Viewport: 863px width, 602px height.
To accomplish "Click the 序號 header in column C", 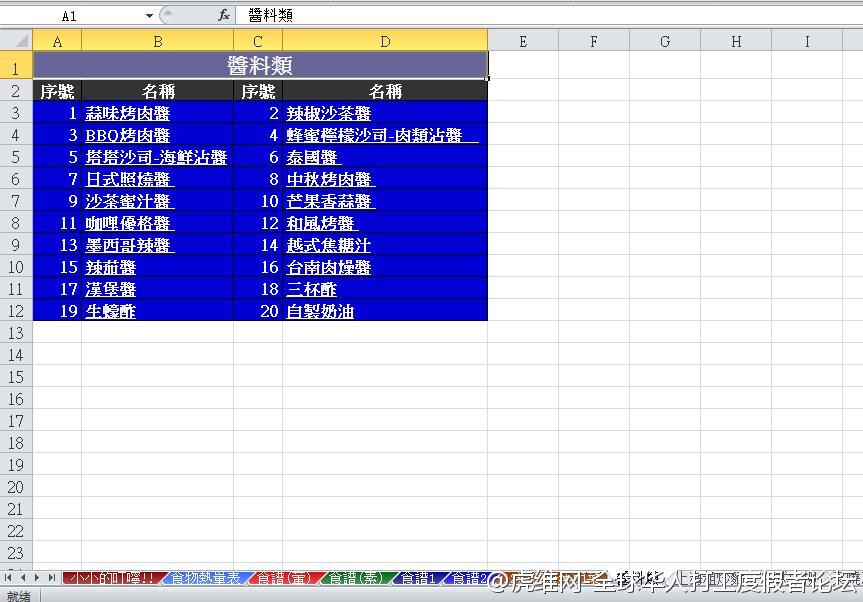I will 258,91.
